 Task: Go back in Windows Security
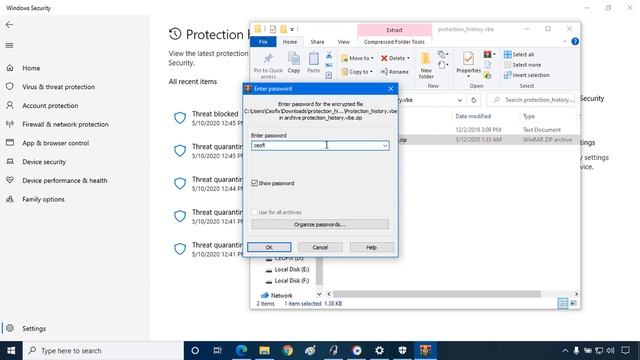click(9, 25)
